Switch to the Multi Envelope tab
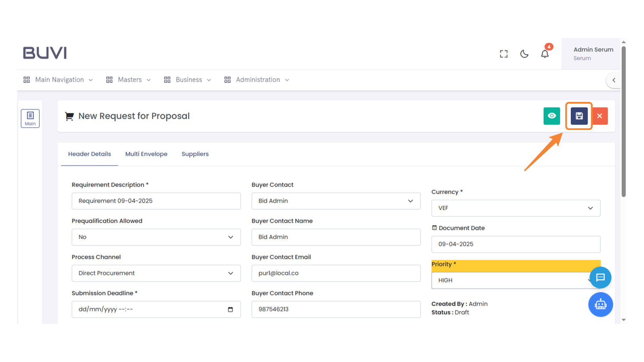The width and height of the screenshot is (644, 362). point(146,154)
